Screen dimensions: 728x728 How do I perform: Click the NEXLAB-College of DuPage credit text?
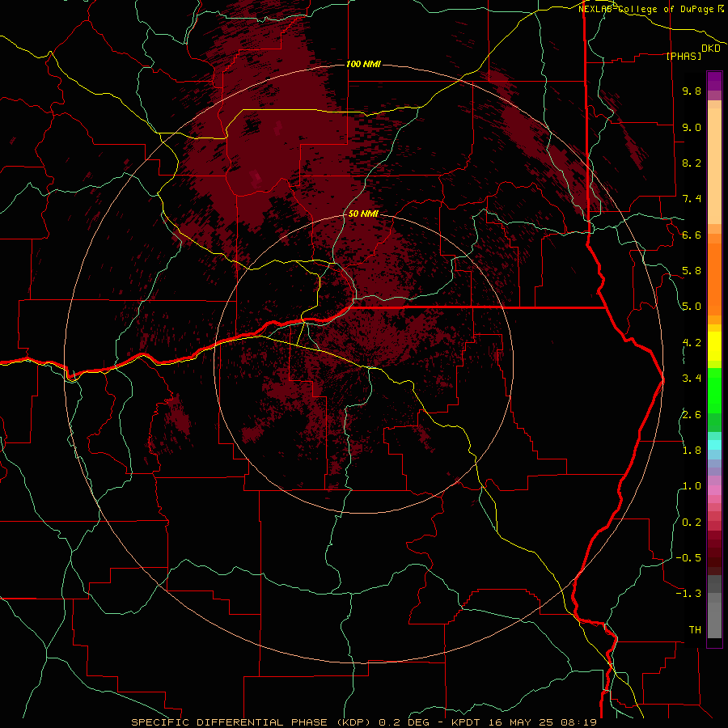pyautogui.click(x=648, y=9)
